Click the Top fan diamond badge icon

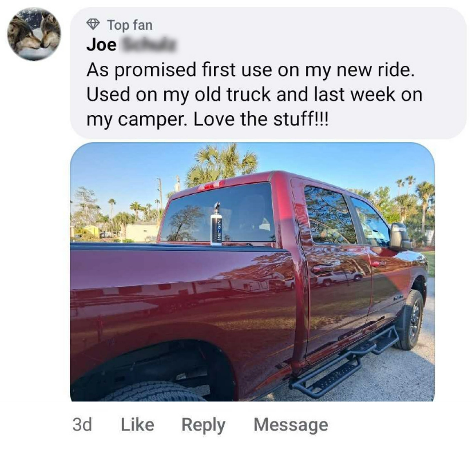click(x=93, y=24)
